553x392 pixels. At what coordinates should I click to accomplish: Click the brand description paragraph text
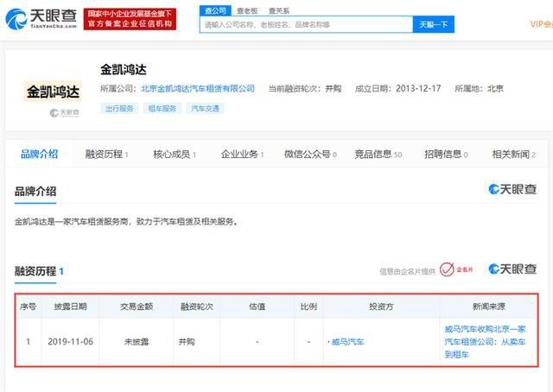coord(126,222)
